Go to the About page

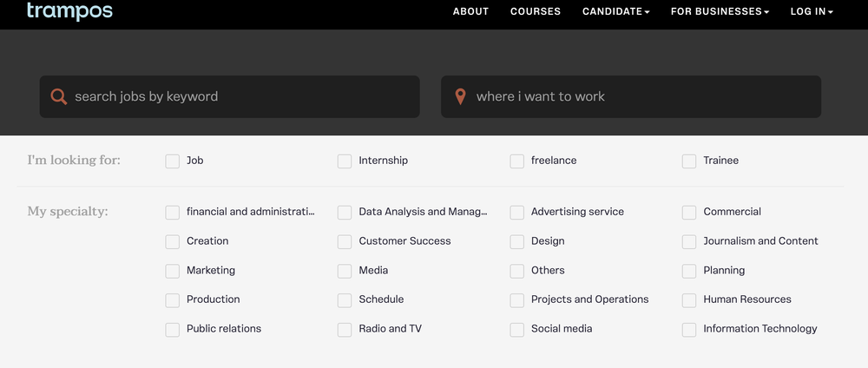[470, 11]
